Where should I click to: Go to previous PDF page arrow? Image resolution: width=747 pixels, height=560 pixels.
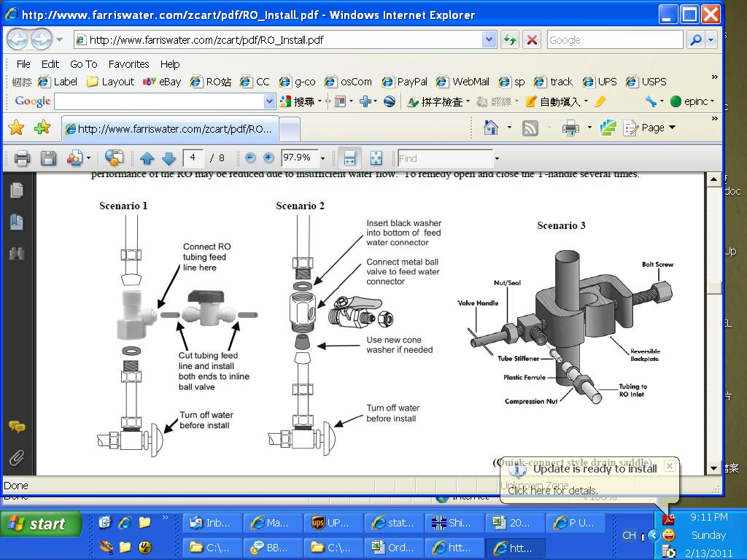tap(147, 158)
